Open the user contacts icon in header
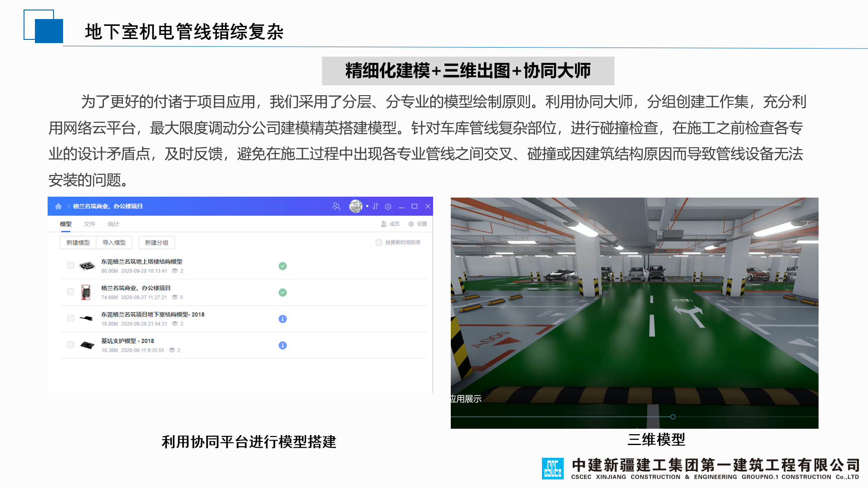 pyautogui.click(x=336, y=206)
